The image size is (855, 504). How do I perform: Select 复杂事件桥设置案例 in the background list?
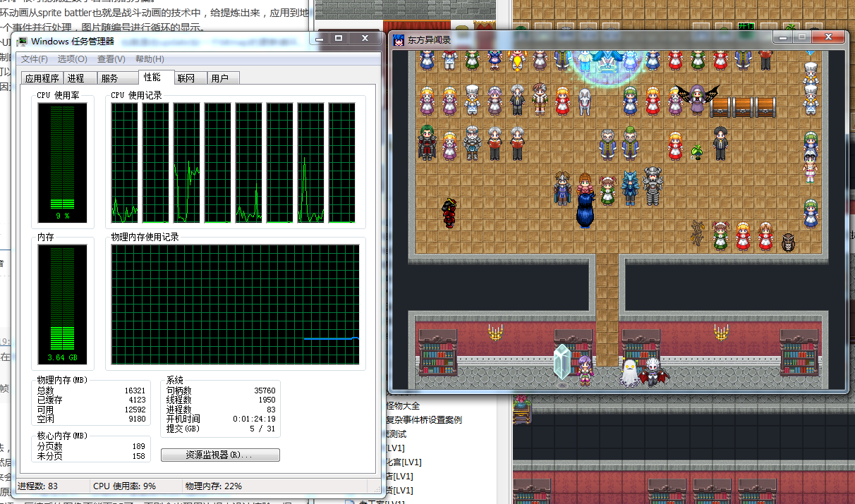tap(424, 420)
